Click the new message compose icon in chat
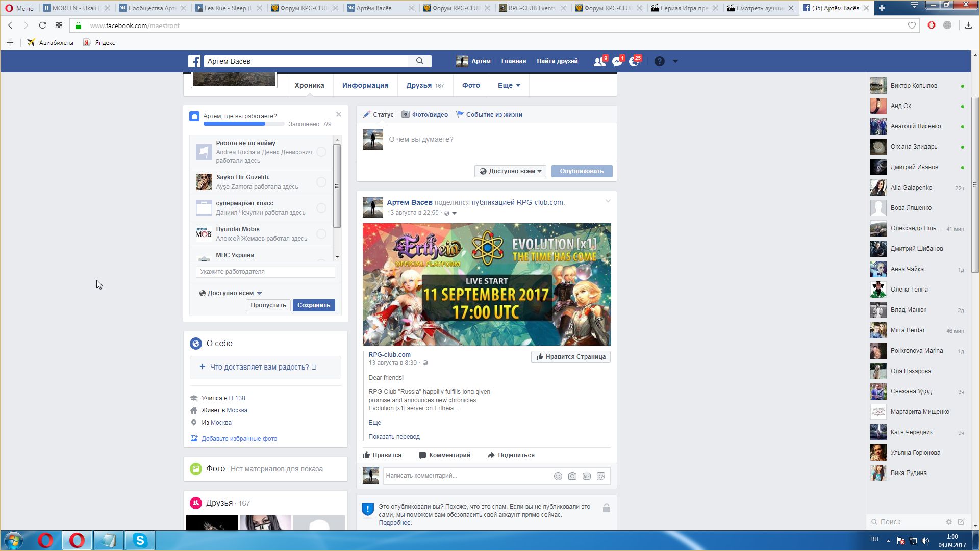980x551 pixels. point(961,522)
